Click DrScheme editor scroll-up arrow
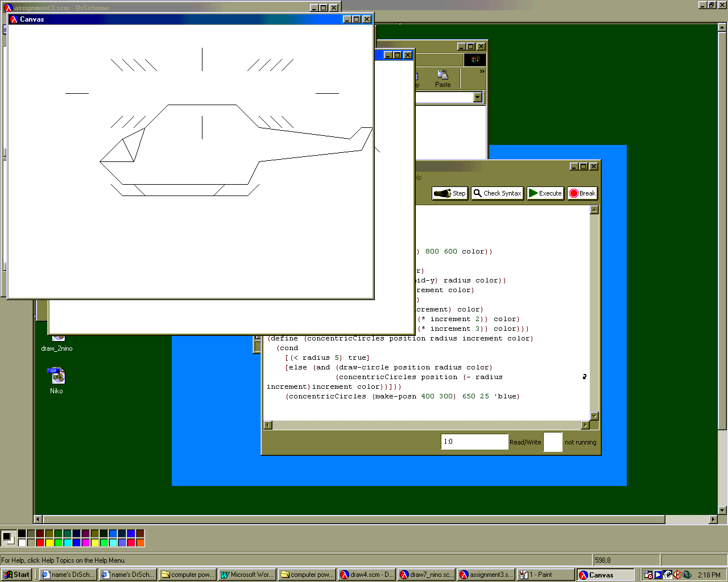 (x=594, y=210)
